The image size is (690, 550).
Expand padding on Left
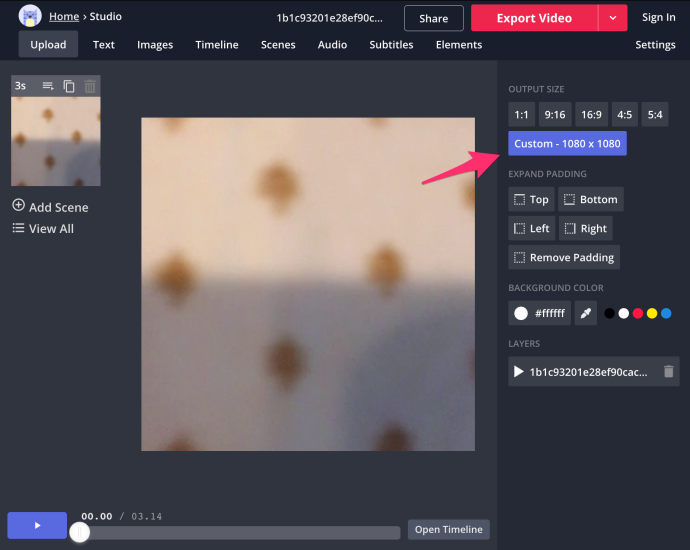pyautogui.click(x=532, y=228)
